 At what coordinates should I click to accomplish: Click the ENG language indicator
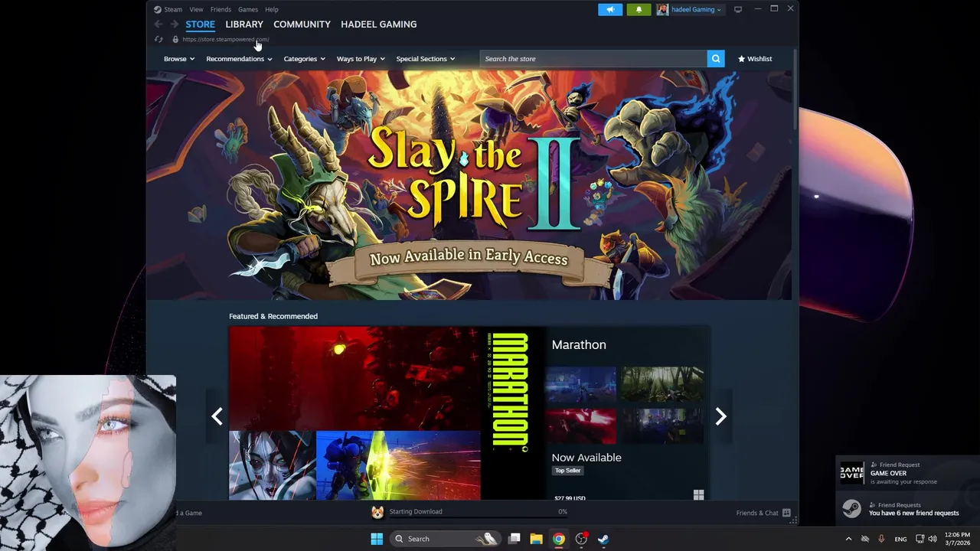pos(900,539)
